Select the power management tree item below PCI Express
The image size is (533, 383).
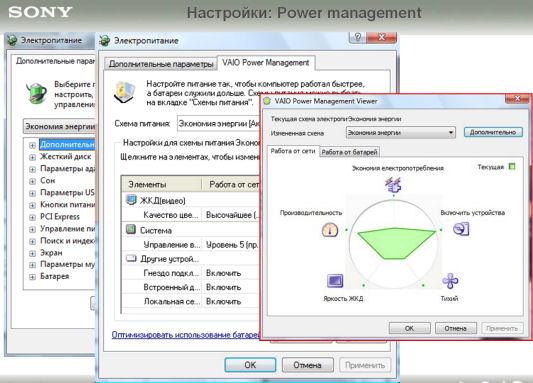point(68,228)
